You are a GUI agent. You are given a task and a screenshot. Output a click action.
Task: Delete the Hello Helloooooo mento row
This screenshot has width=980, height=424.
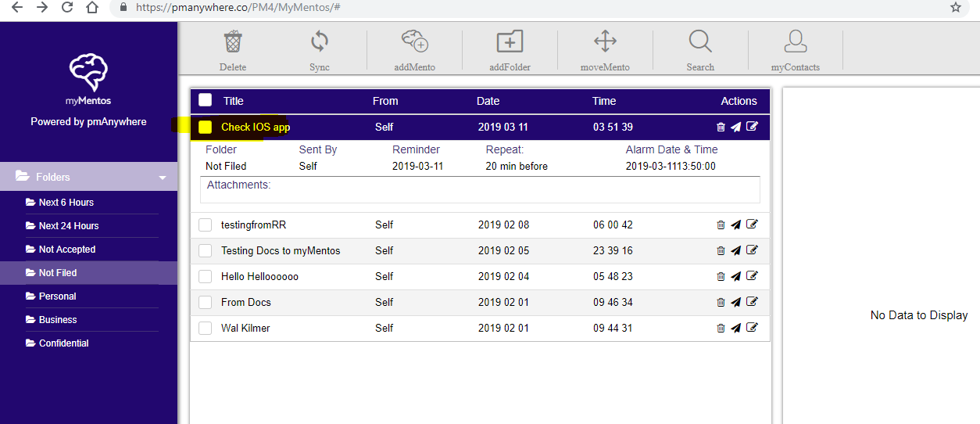(x=721, y=276)
